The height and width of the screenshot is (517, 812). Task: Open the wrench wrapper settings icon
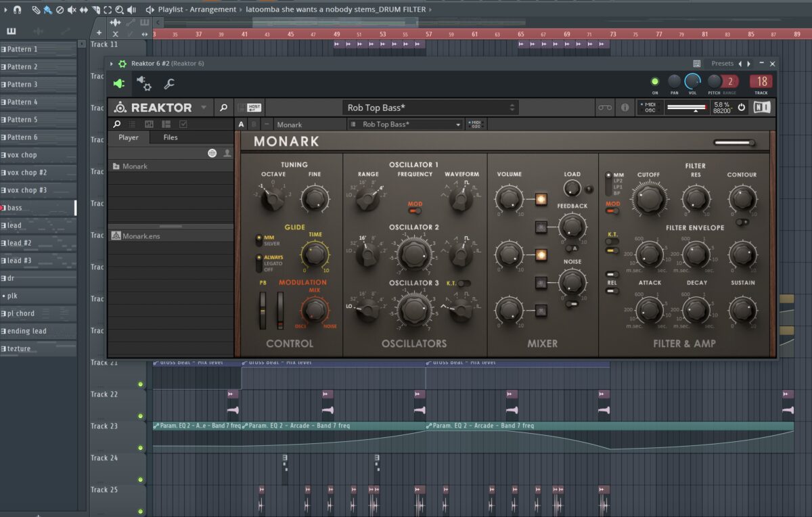(169, 84)
